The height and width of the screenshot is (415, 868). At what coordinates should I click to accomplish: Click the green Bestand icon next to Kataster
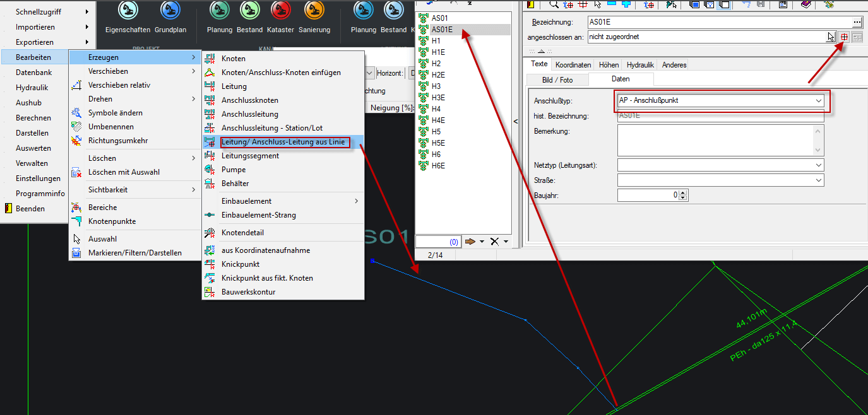click(250, 11)
